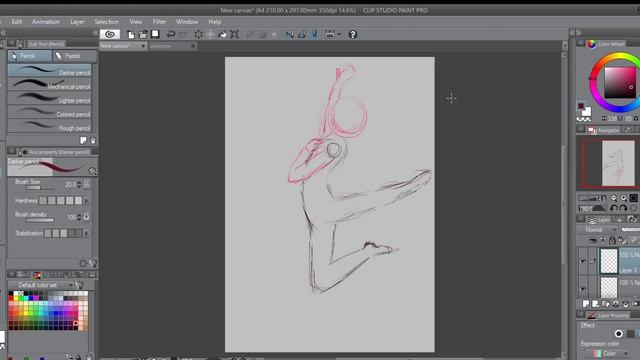Open the Default color set dropdown
The image size is (640, 360).
(41, 285)
